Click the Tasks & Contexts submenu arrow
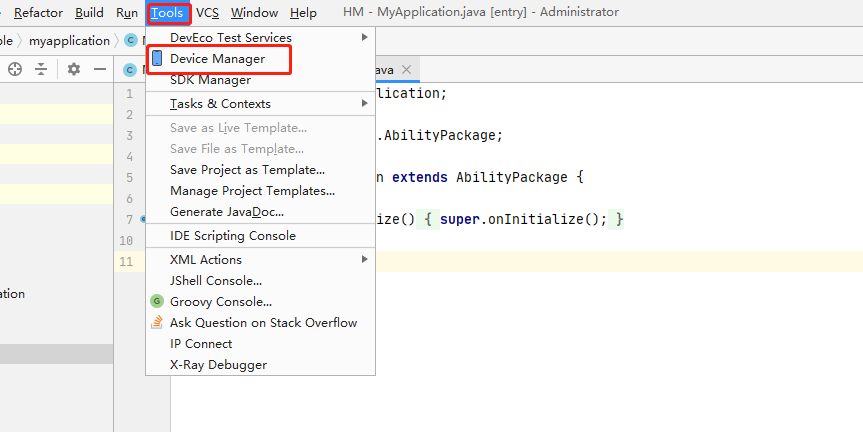The height and width of the screenshot is (432, 863). coord(364,103)
